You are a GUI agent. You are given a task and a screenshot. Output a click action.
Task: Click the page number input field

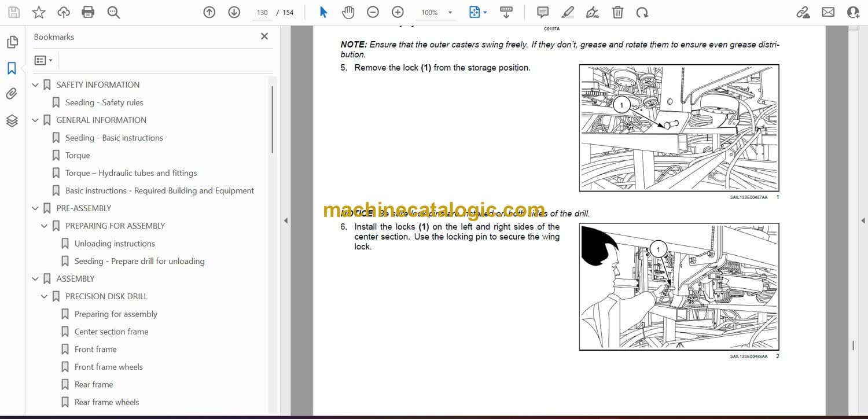[262, 12]
